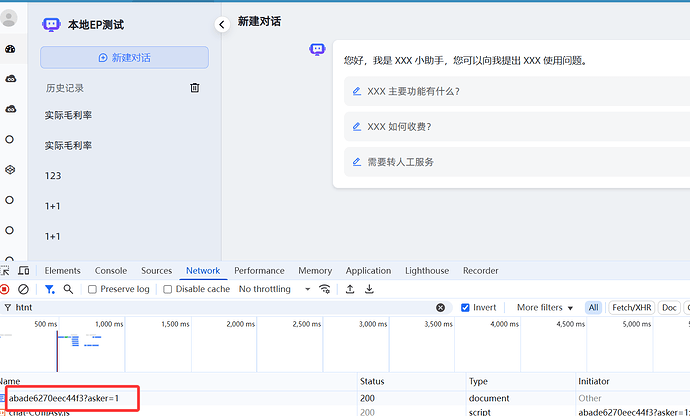Image resolution: width=690 pixels, height=416 pixels.
Task: Select the Fetch/XHR request type filter
Action: coord(630,308)
